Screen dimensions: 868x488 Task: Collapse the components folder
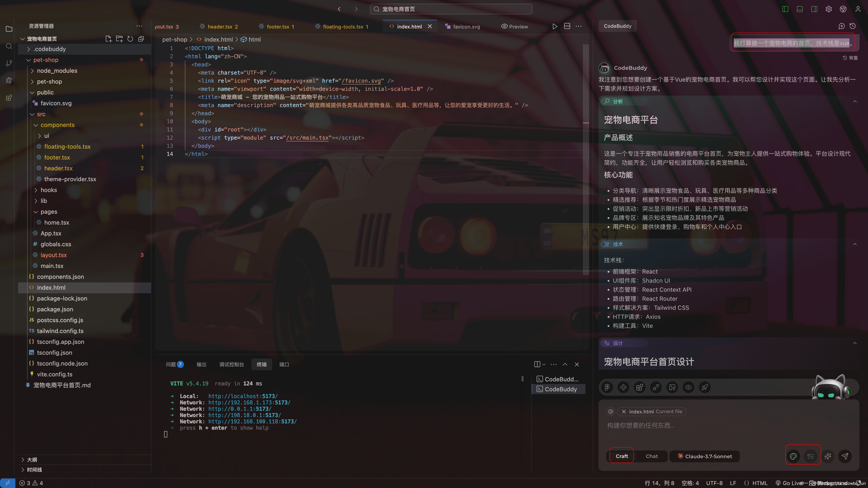point(84,125)
